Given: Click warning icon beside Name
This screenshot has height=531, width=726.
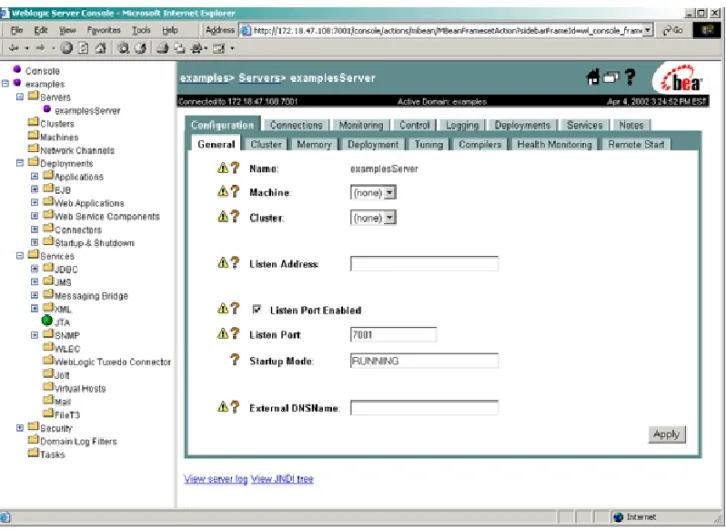Looking at the screenshot, I should pyautogui.click(x=223, y=168).
